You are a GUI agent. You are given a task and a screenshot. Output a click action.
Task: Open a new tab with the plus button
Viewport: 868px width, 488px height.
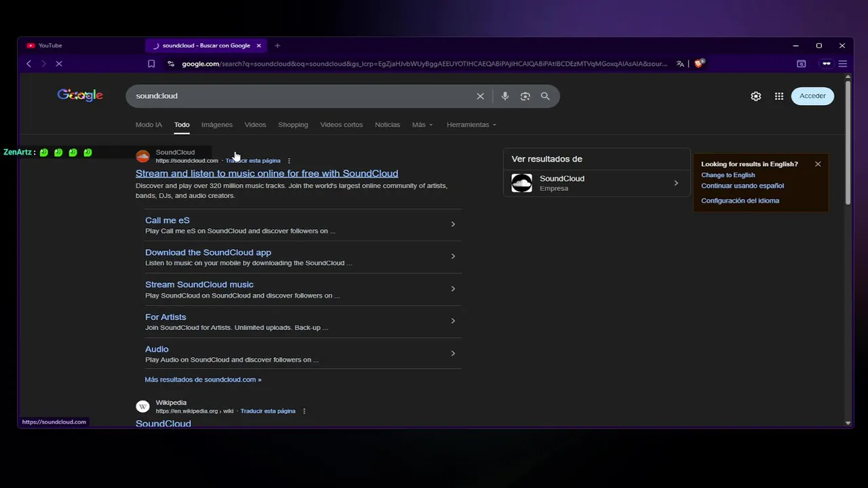coord(277,45)
